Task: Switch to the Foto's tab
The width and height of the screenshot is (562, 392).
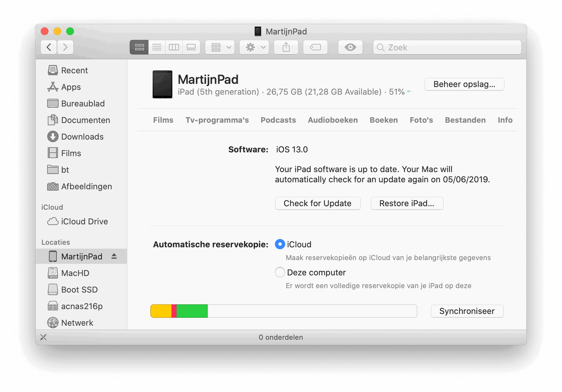Action: (x=421, y=120)
